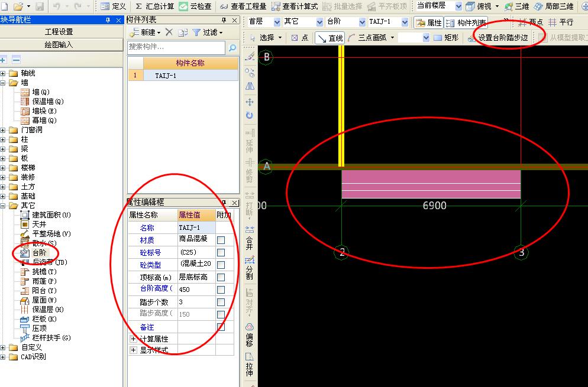Toggle 附加 checkbox for 踏步个数 row
This screenshot has width=588, height=387.
(x=221, y=302)
